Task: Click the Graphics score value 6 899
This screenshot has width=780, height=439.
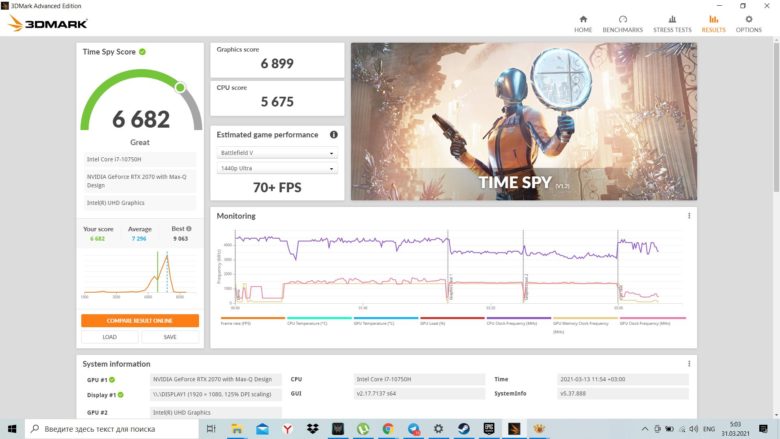Action: tap(277, 64)
